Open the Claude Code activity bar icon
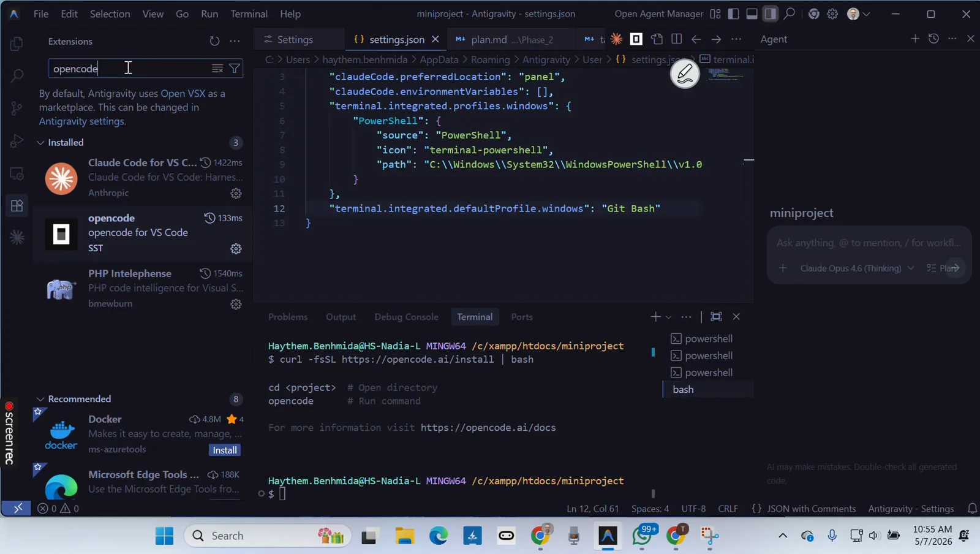980x554 pixels. point(17,237)
